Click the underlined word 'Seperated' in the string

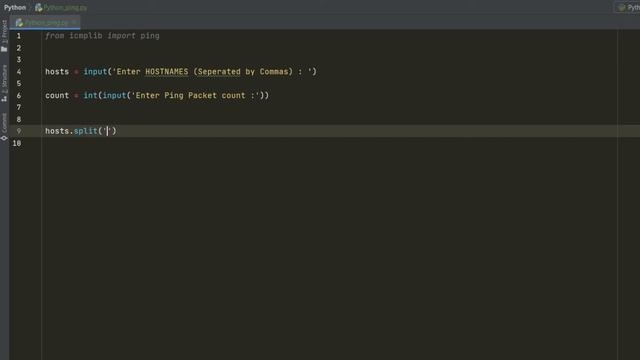pyautogui.click(x=219, y=72)
